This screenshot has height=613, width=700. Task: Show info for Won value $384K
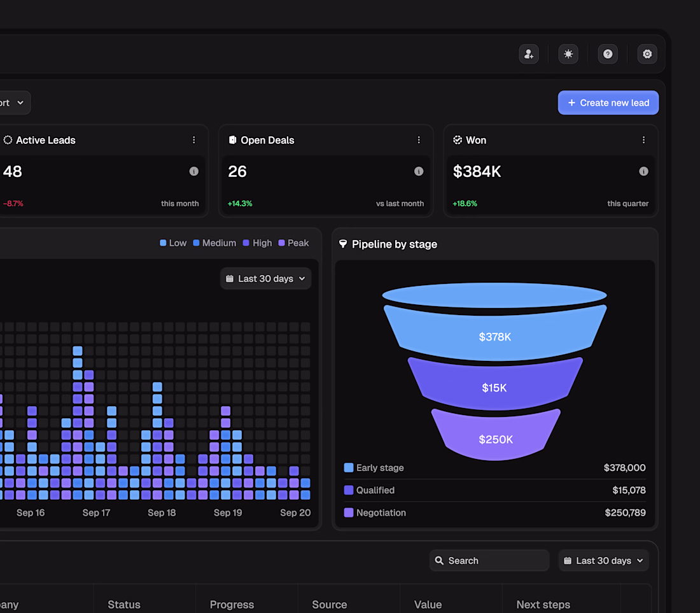click(643, 171)
